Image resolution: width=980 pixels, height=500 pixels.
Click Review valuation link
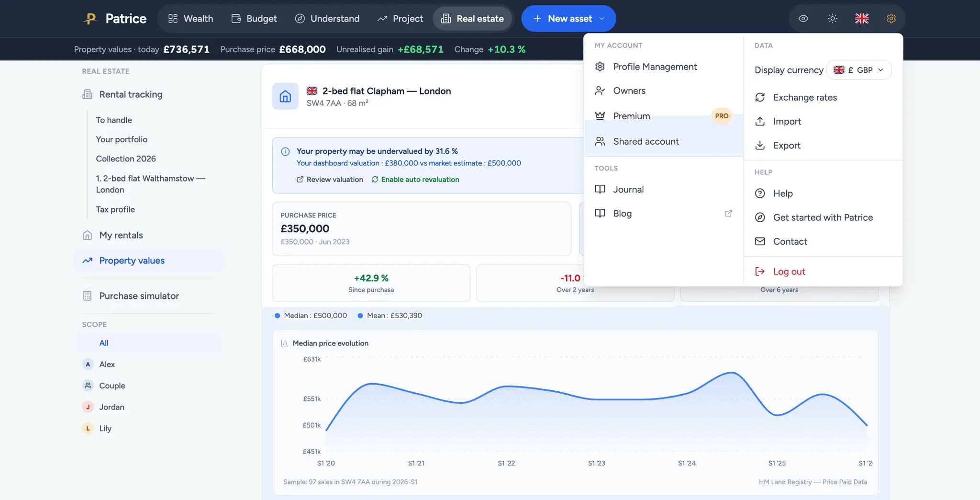pos(330,180)
